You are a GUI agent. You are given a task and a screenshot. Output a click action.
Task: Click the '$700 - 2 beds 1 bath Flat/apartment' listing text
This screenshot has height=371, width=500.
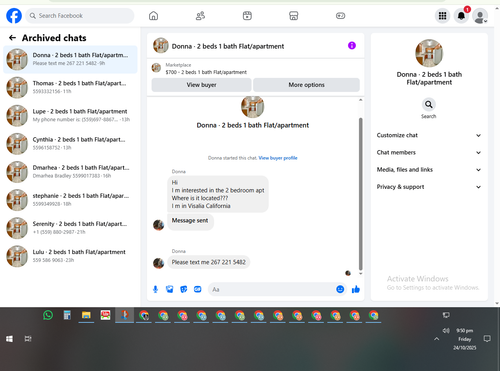[x=206, y=72]
